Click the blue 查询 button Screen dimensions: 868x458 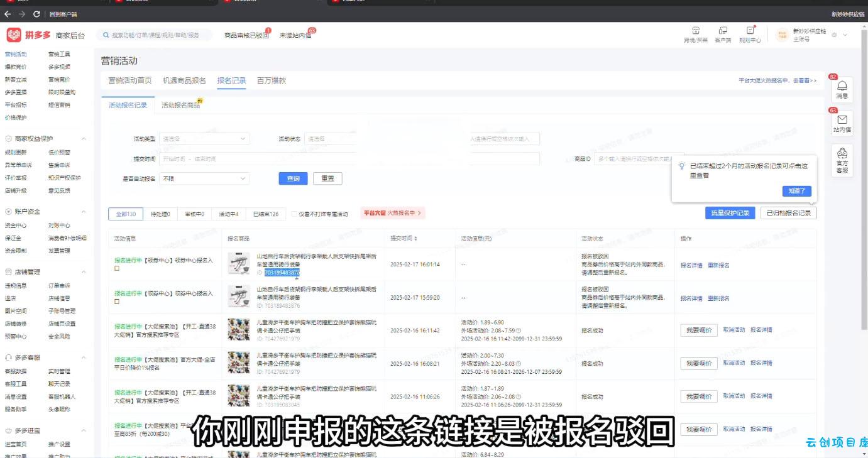[x=293, y=178]
